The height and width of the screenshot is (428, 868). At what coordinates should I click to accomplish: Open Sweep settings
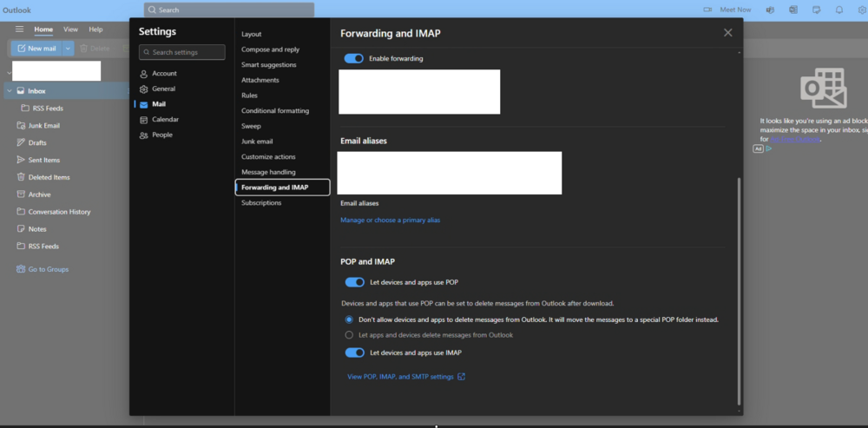(251, 126)
